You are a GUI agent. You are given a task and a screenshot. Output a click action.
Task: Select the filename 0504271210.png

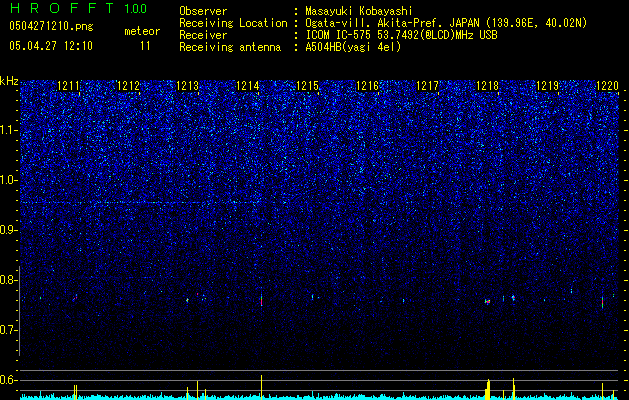[51, 26]
